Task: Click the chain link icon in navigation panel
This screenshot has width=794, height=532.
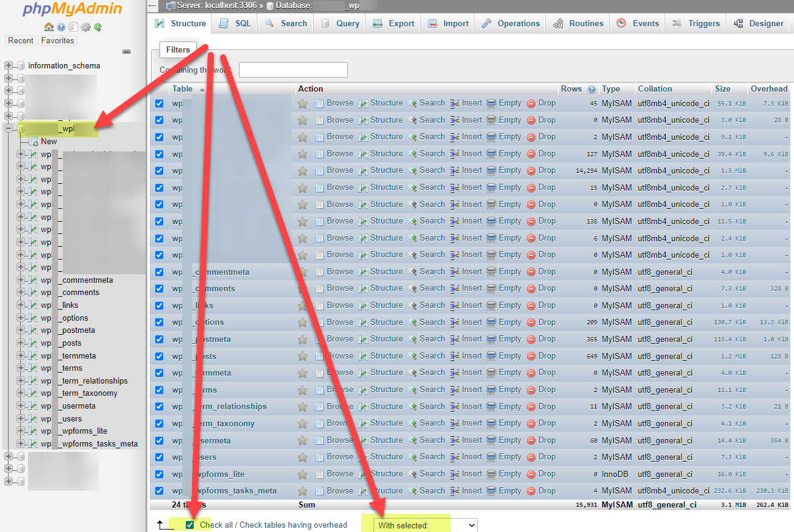Action: tap(127, 52)
